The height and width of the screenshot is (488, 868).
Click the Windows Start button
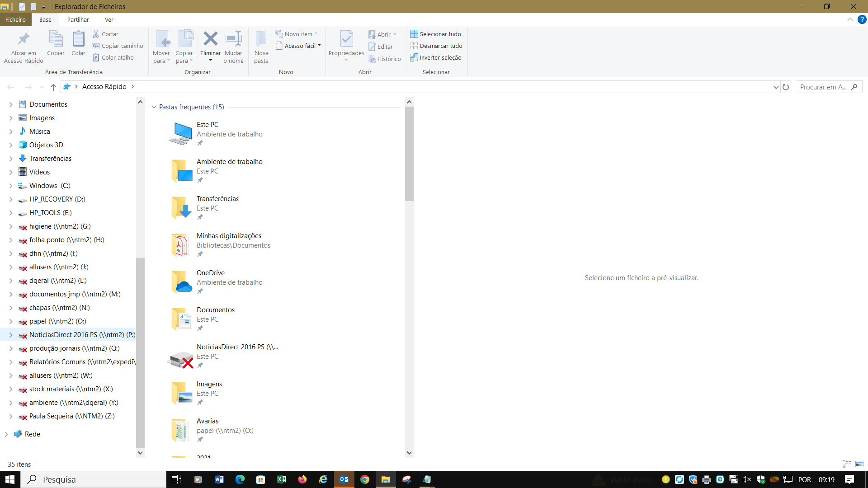tap(10, 479)
